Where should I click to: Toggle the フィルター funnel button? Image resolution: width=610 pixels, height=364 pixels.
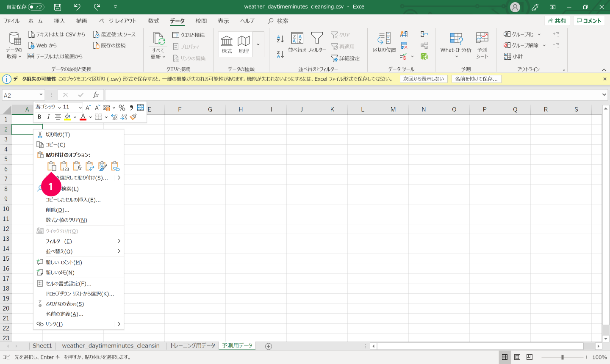click(x=317, y=42)
